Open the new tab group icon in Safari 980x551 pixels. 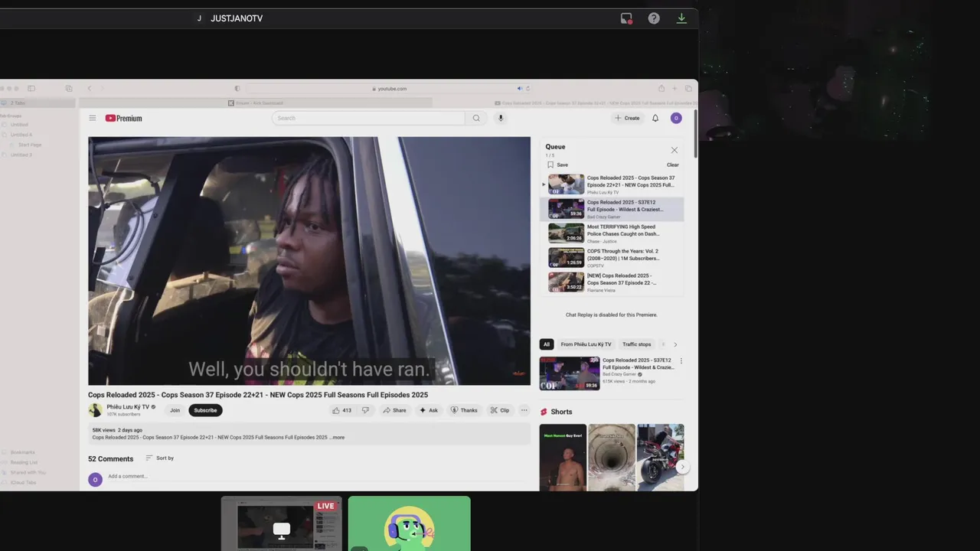pyautogui.click(x=69, y=89)
